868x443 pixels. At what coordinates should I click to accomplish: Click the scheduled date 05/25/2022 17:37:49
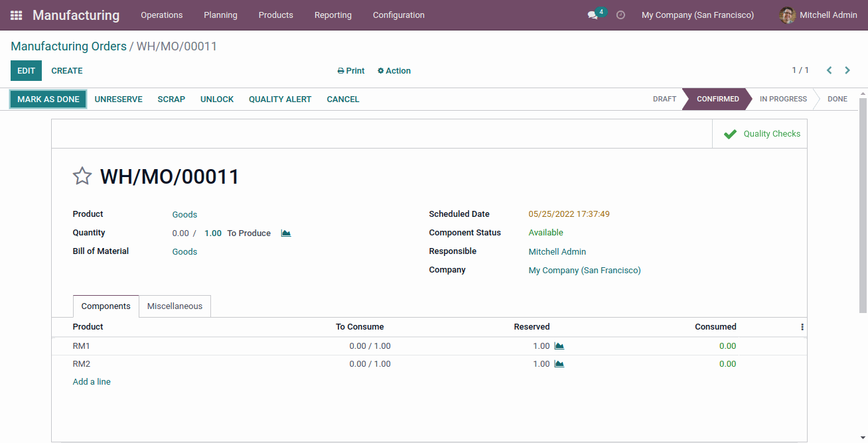coord(569,215)
